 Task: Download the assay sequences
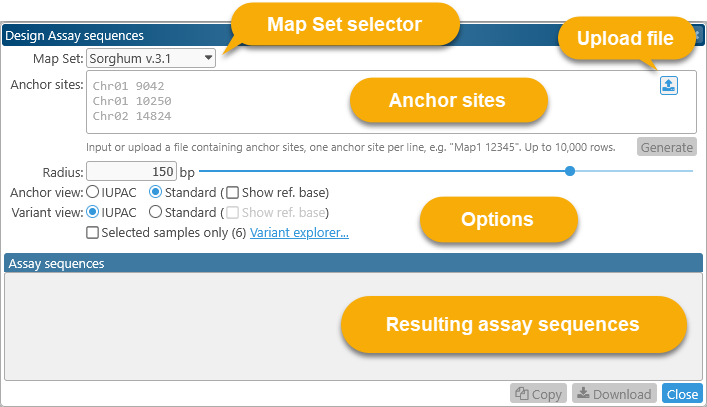click(x=614, y=394)
